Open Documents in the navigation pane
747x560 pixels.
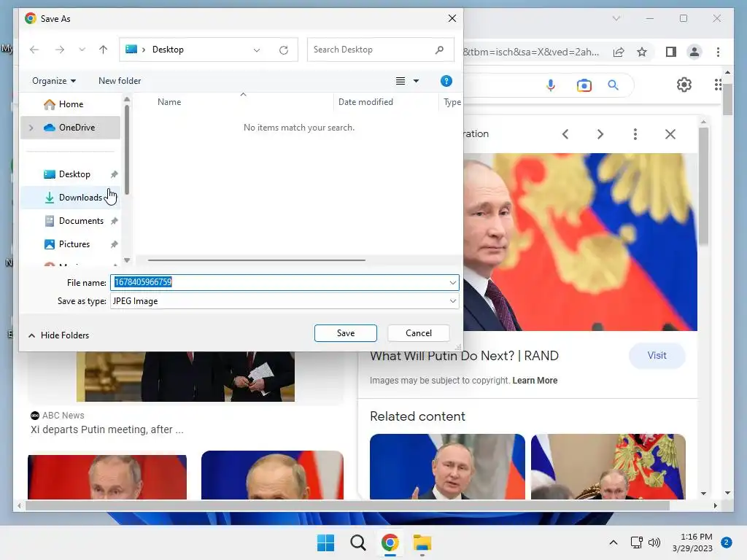[x=71, y=221]
